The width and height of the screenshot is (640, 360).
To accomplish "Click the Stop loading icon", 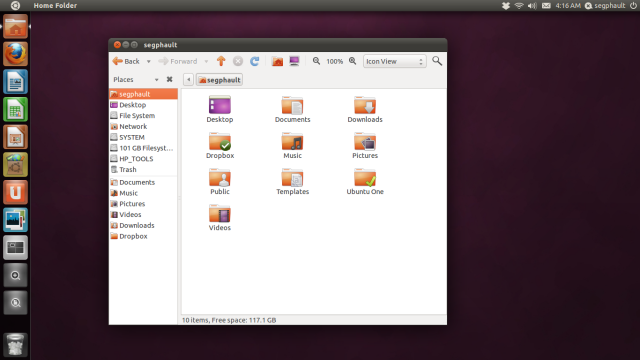I will click(x=238, y=61).
